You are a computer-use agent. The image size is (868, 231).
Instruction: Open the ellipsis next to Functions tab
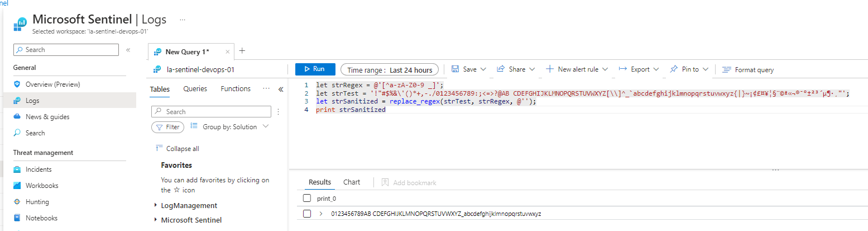[x=266, y=89]
